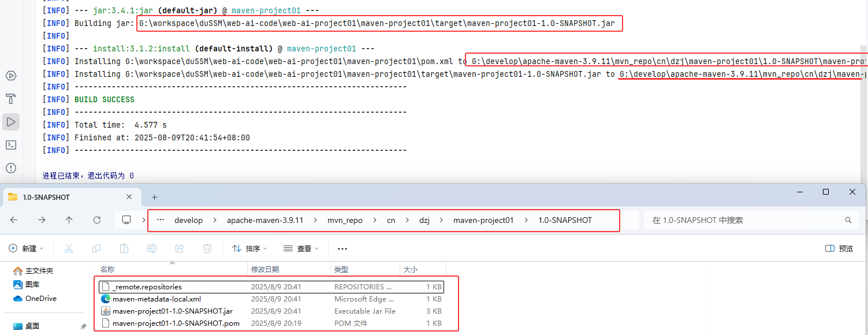Image resolution: width=868 pixels, height=335 pixels.
Task: Click the Explorer refresh button
Action: pyautogui.click(x=97, y=220)
